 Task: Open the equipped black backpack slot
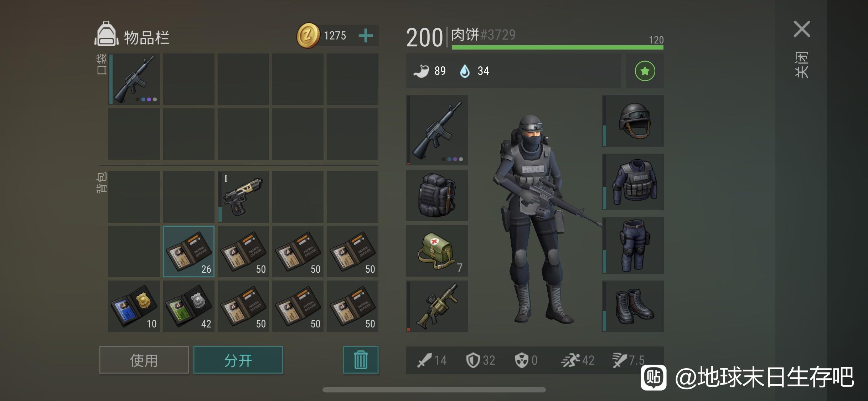point(437,195)
